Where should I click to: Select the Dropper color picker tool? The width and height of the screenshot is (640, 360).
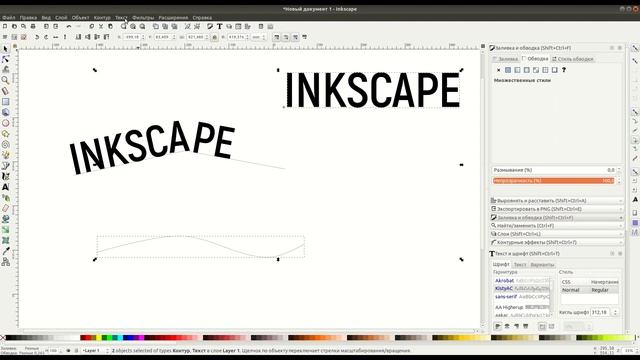point(5,251)
